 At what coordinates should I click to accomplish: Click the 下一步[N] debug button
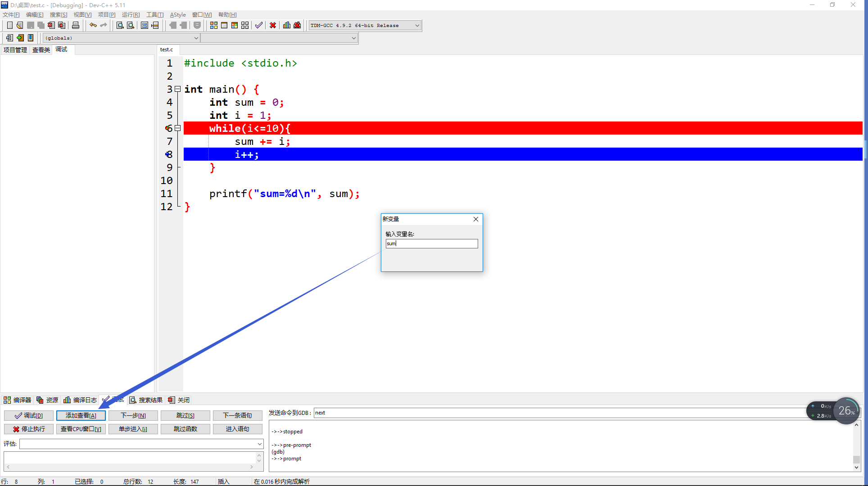click(x=133, y=415)
